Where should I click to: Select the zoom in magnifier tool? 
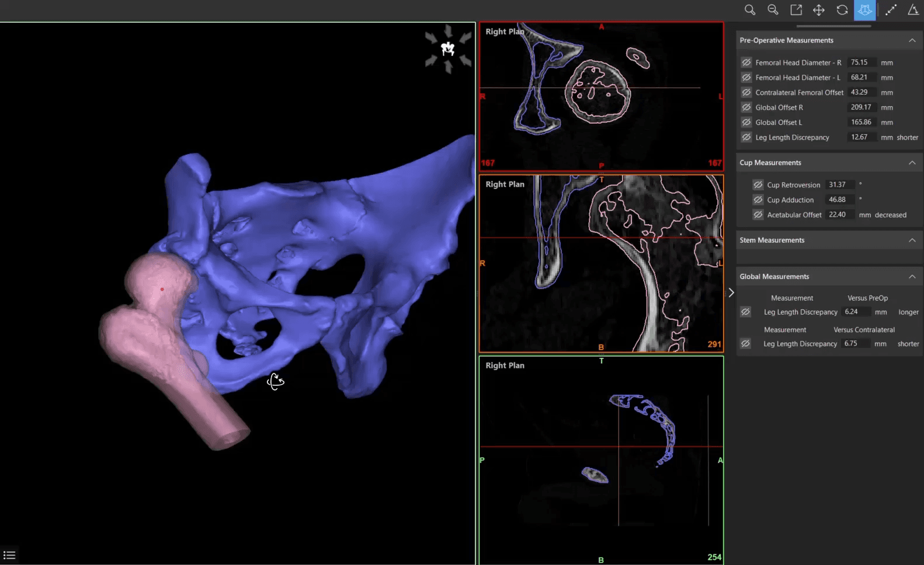click(750, 10)
